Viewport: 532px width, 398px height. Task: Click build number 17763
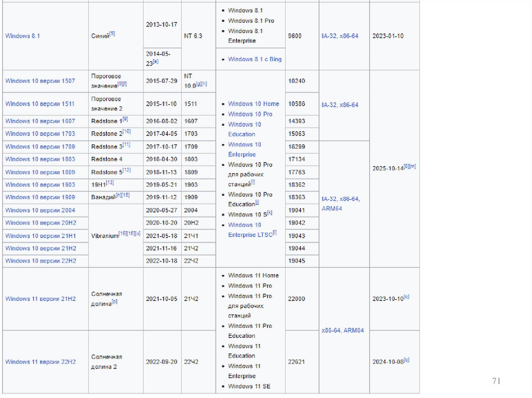pos(297,172)
